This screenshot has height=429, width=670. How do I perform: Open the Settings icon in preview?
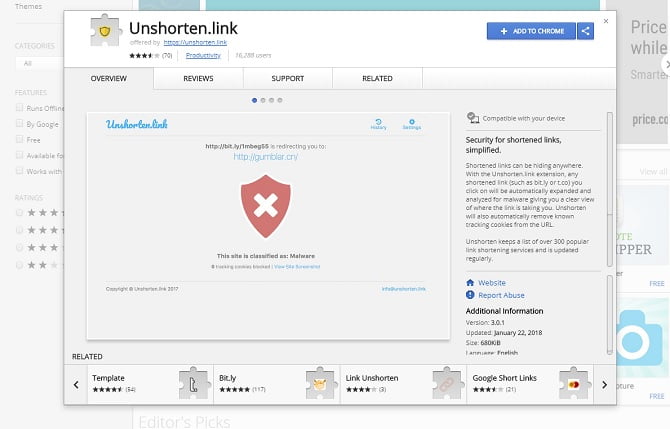[411, 124]
